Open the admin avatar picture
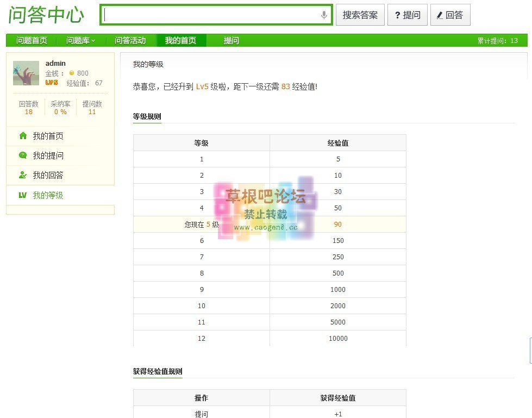 (x=26, y=73)
